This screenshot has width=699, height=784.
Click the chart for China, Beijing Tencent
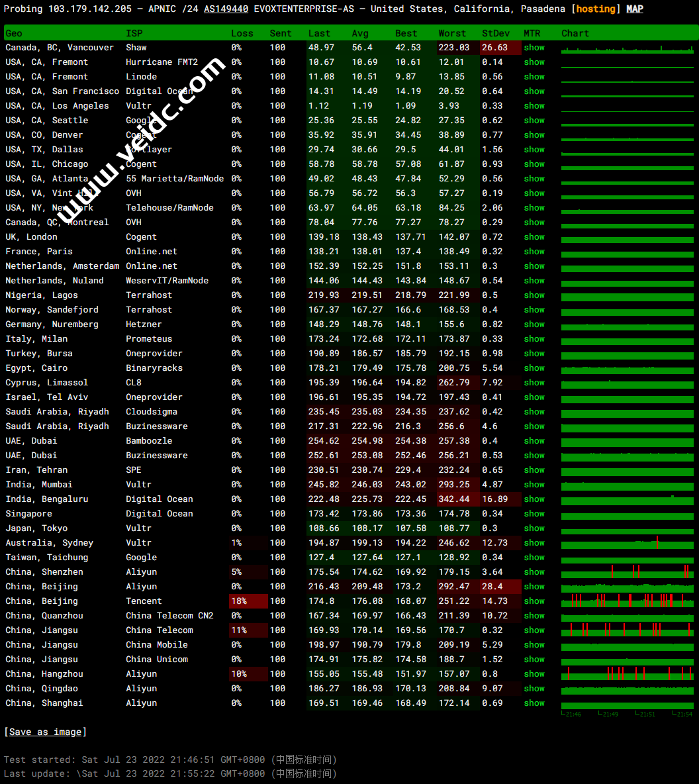(x=628, y=601)
